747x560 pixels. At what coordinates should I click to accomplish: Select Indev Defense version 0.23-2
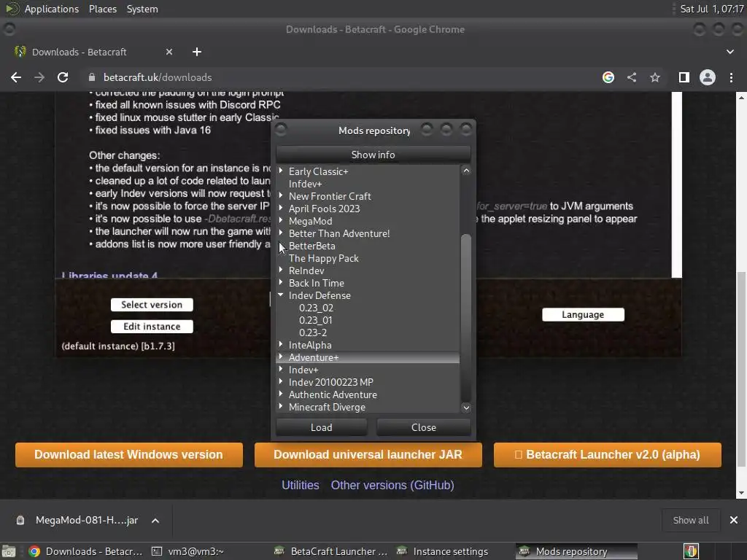(x=312, y=332)
